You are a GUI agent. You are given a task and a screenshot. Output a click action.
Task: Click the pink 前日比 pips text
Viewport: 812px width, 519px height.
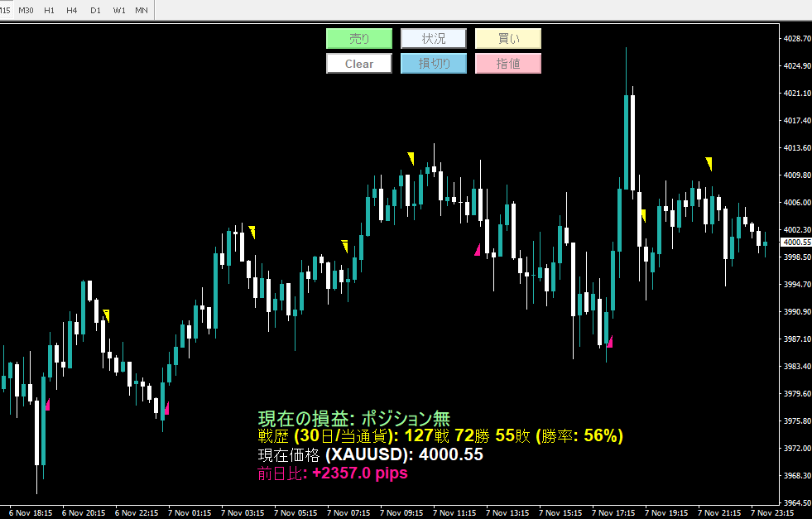(333, 473)
